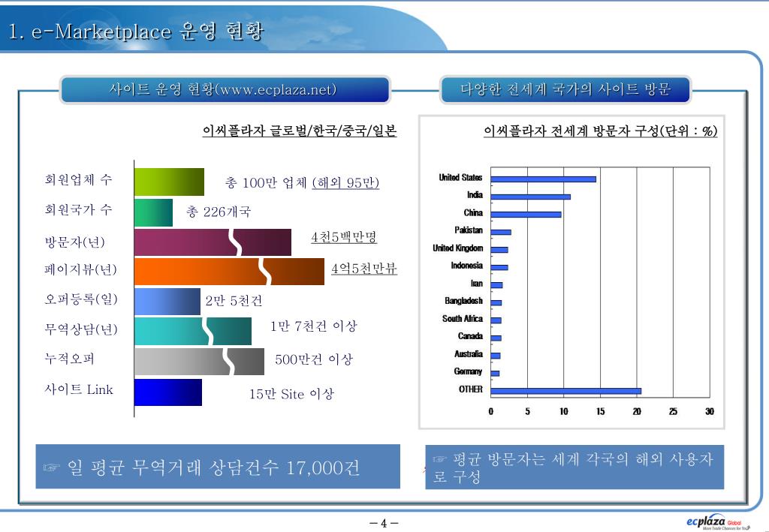This screenshot has width=769, height=532.
Task: Click the 'India' chart label
Action: click(475, 195)
